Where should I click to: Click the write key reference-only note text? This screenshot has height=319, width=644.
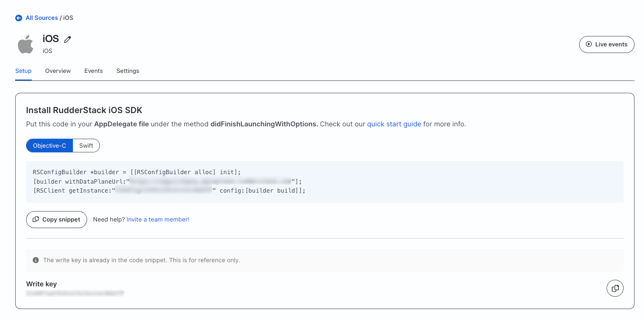coord(142,260)
